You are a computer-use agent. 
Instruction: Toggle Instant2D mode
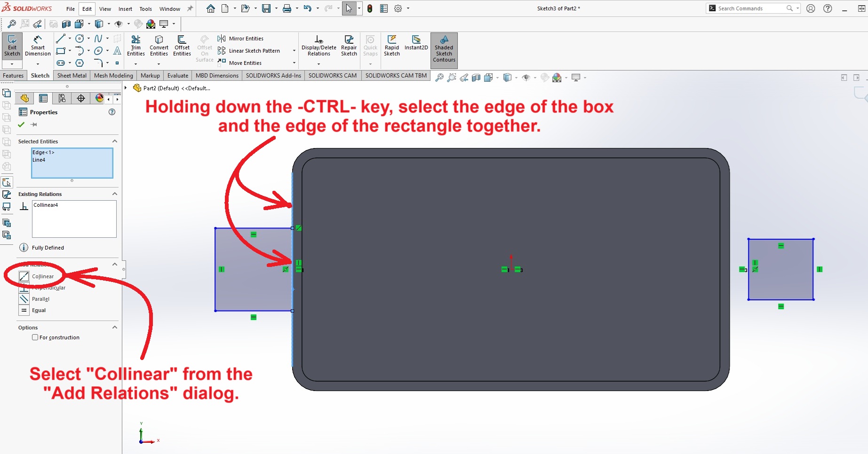pos(416,42)
